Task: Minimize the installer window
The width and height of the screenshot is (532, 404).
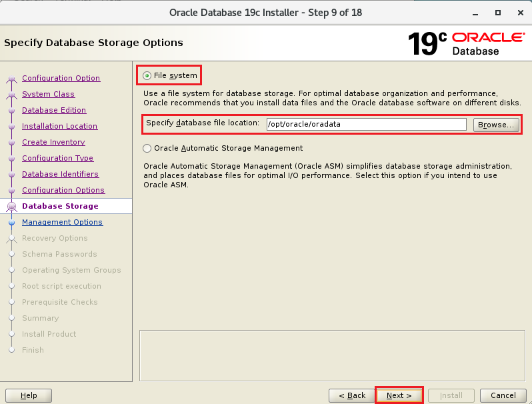Action: point(475,13)
